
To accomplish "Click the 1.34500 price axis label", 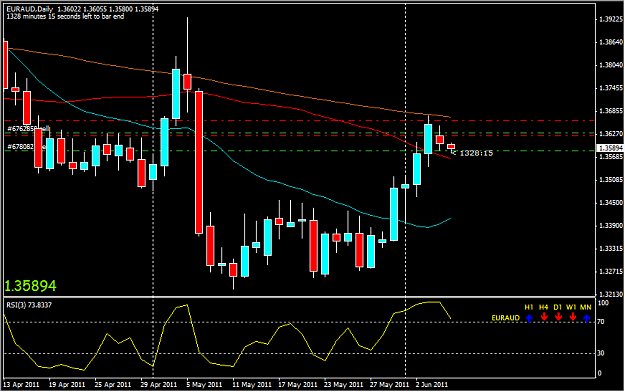I will coord(611,203).
